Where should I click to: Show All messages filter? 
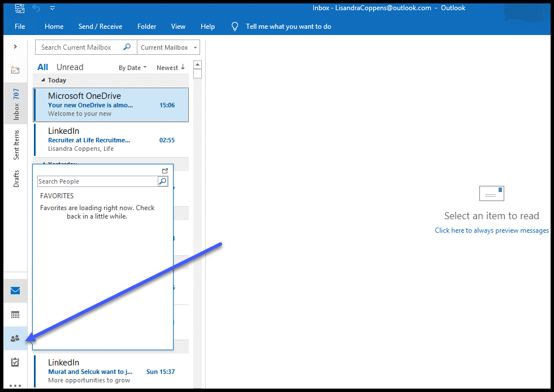(43, 67)
